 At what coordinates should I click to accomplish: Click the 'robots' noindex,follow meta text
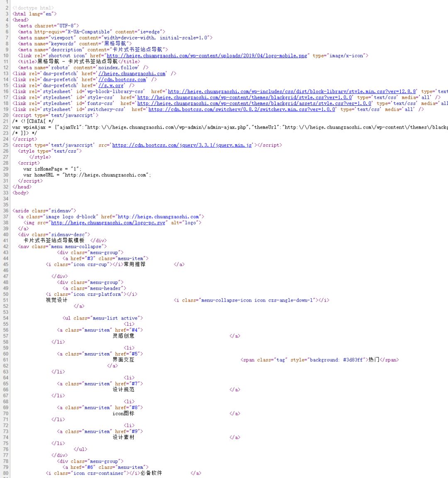coord(83,67)
